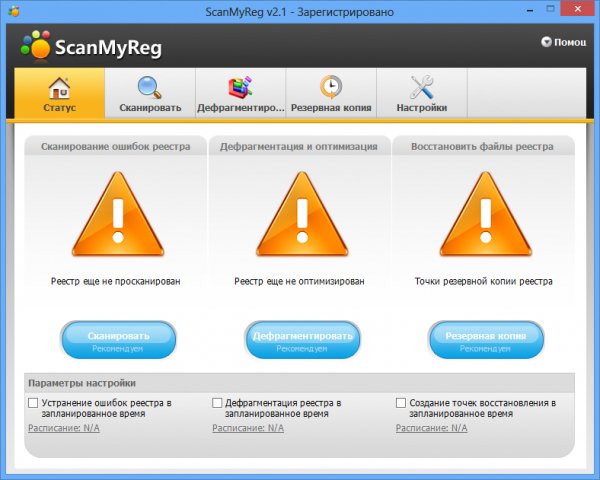Image resolution: width=600 pixels, height=480 pixels.
Task: Click the 'Восстановить файлы реестра' panel header
Action: [x=483, y=147]
